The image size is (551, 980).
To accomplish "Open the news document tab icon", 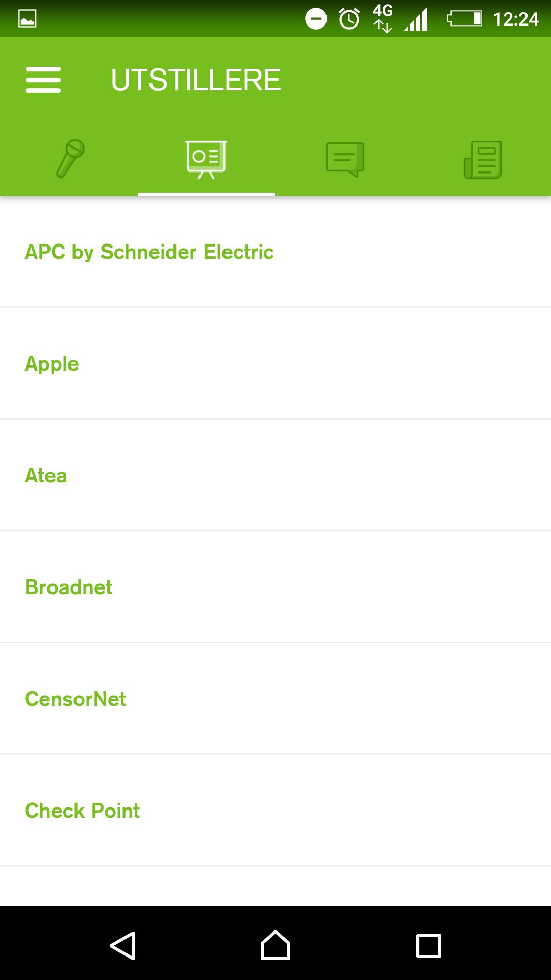I will coord(483,159).
